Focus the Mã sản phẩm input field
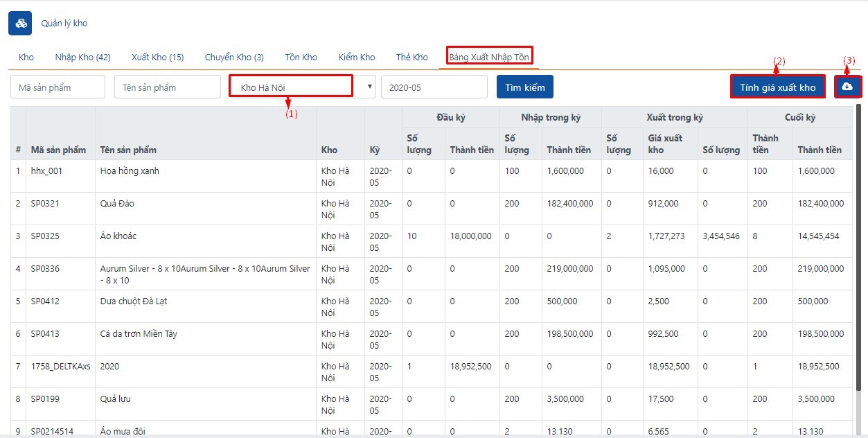Image resolution: width=868 pixels, height=438 pixels. (57, 87)
